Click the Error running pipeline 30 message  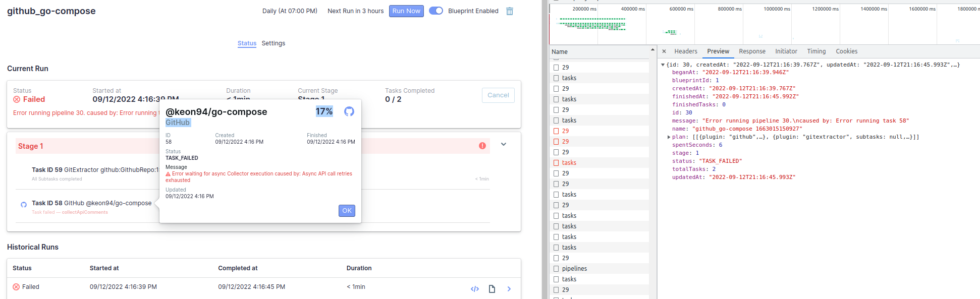click(x=86, y=113)
